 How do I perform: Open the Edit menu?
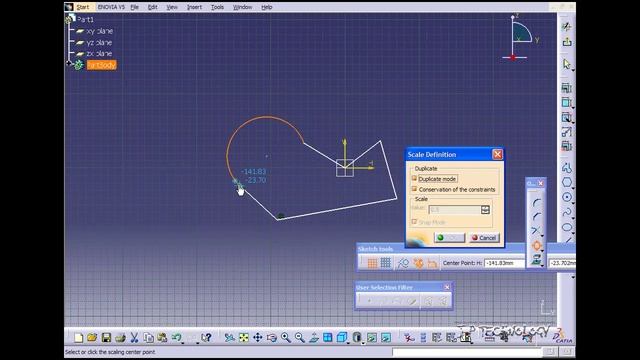153,7
